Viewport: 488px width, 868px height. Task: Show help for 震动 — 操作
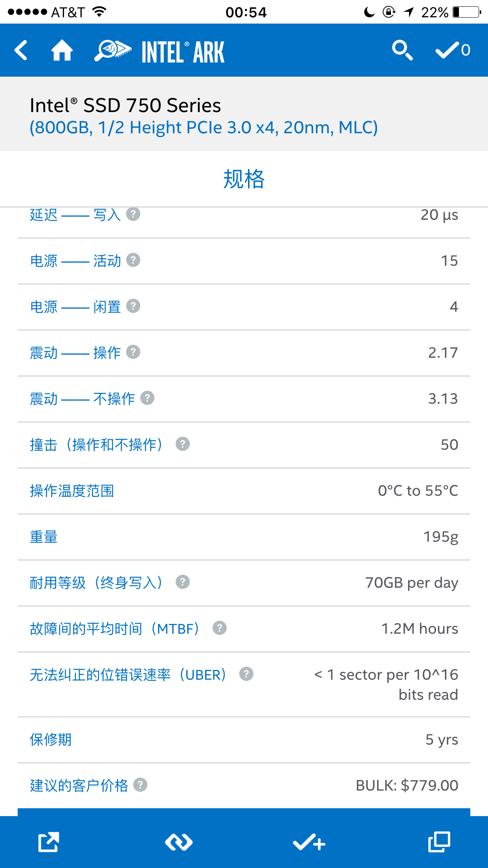[x=133, y=352]
